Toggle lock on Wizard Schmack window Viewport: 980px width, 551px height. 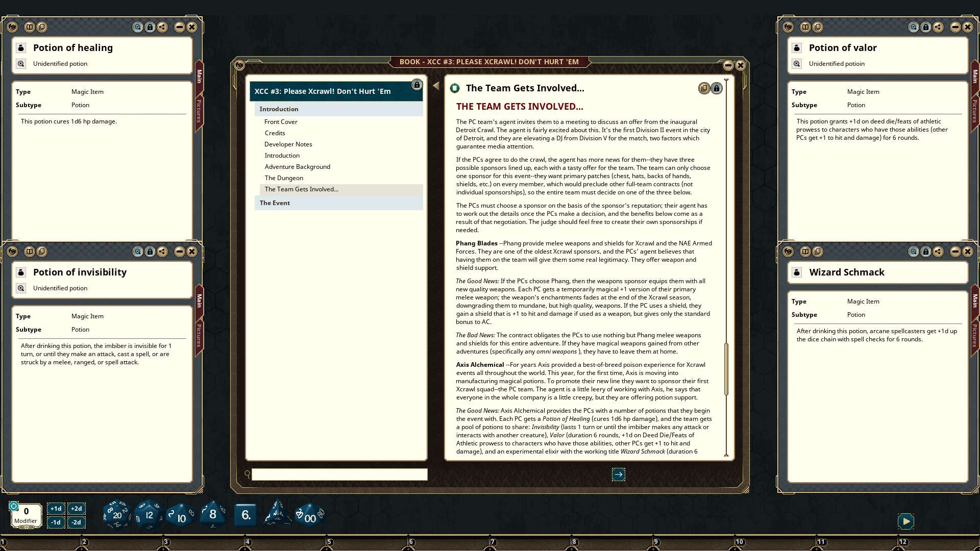pyautogui.click(x=926, y=252)
